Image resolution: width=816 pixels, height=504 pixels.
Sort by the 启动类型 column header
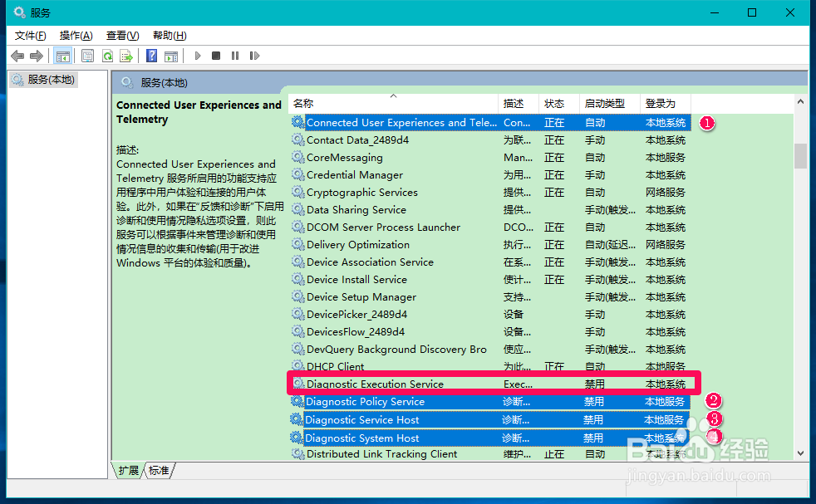tap(610, 104)
